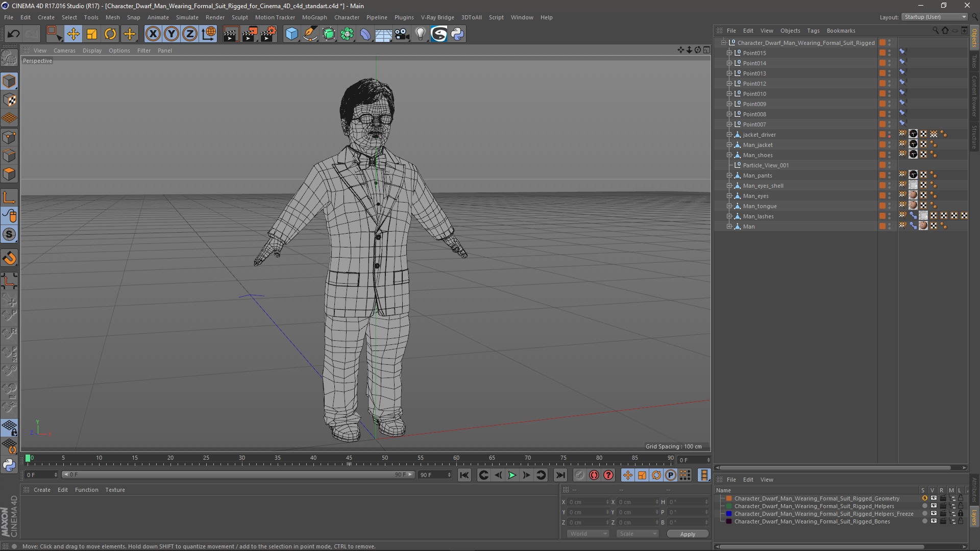Go to start of animation
The width and height of the screenshot is (980, 551).
(x=464, y=475)
